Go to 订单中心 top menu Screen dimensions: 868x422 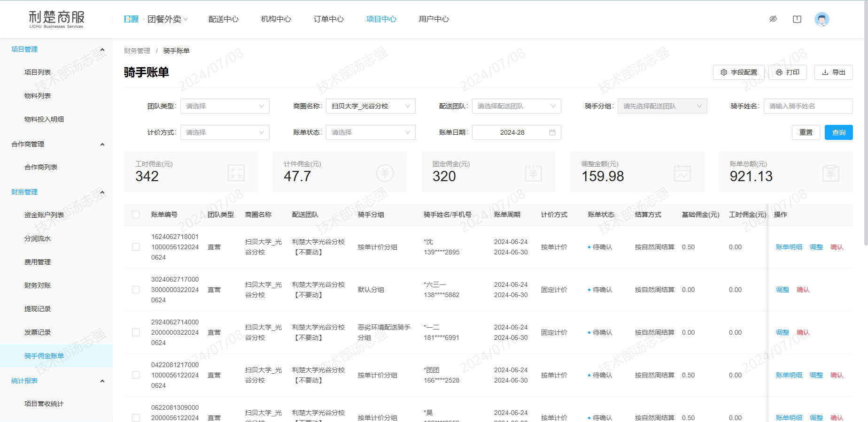tap(329, 19)
